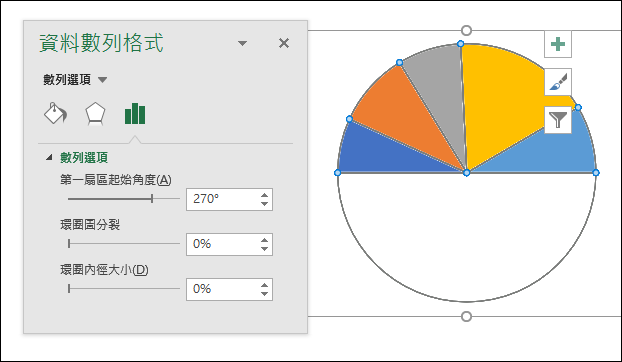Open the Chart Styles paintbrush button

pos(558,82)
